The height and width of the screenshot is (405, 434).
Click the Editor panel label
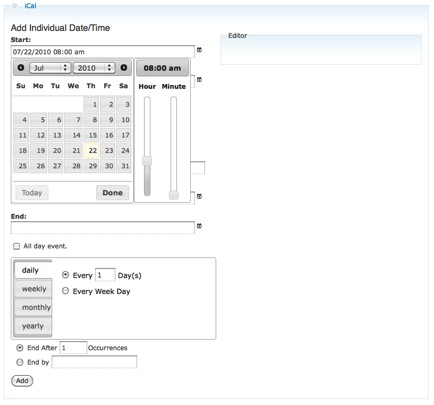click(237, 36)
